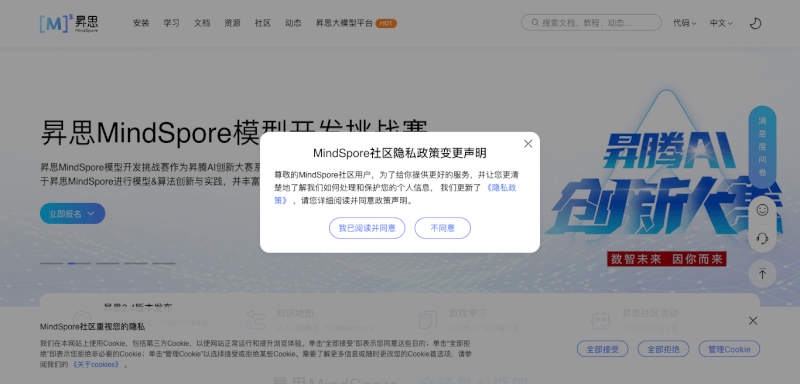Expand the 中文 language dropdown
The height and width of the screenshot is (384, 800).
[x=721, y=23]
